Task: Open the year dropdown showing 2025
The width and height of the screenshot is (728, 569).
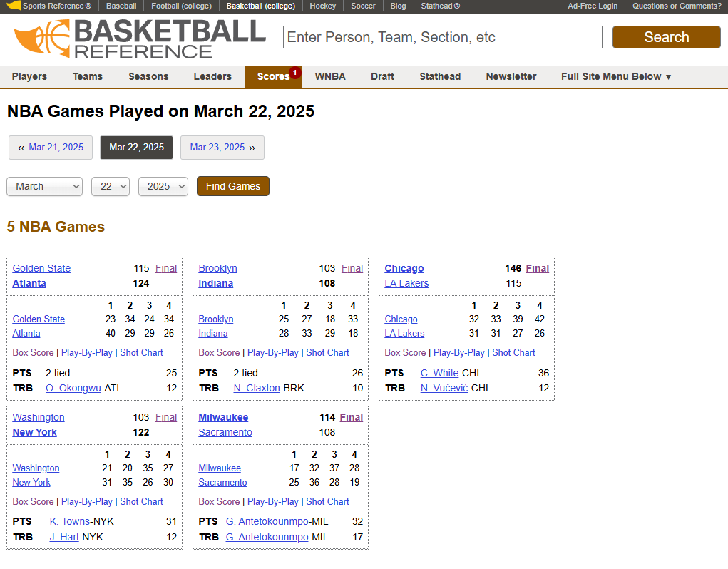Action: [163, 186]
